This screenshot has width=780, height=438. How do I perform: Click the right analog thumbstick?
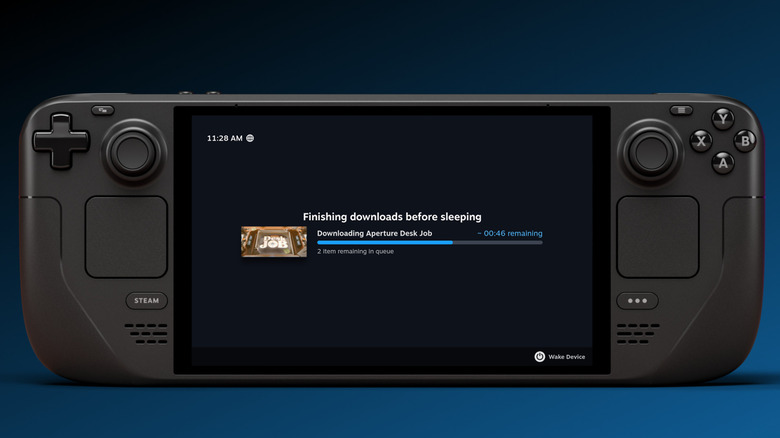[x=650, y=152]
